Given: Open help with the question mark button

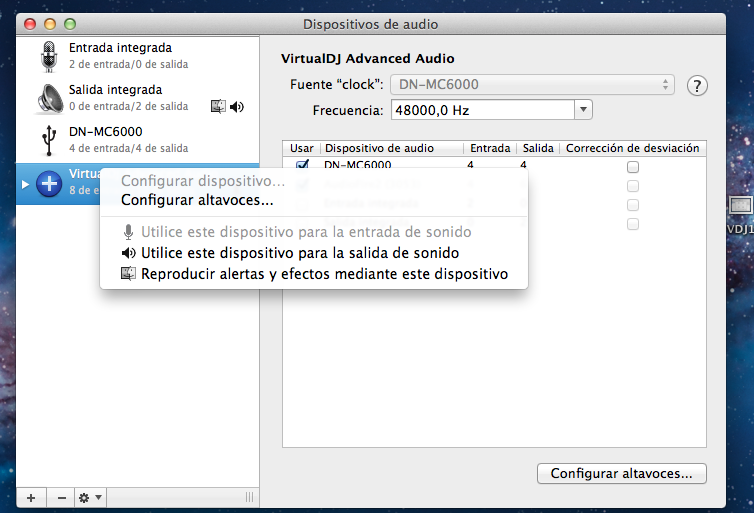Looking at the screenshot, I should [x=698, y=85].
